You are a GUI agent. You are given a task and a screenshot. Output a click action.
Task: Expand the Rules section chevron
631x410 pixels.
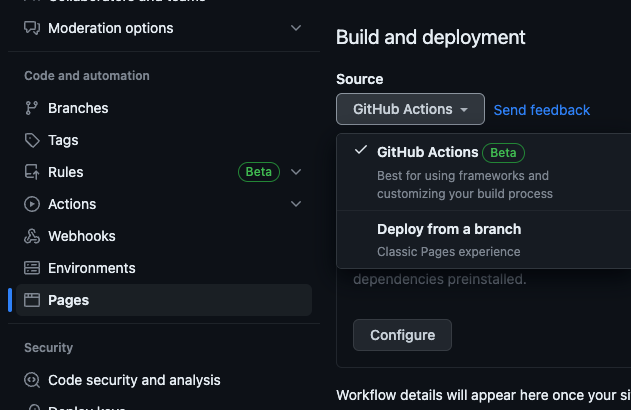click(x=296, y=172)
